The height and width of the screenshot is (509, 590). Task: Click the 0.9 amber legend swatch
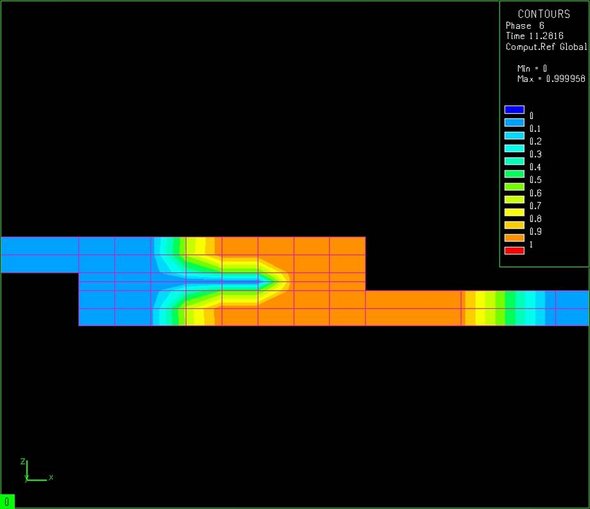pos(514,225)
